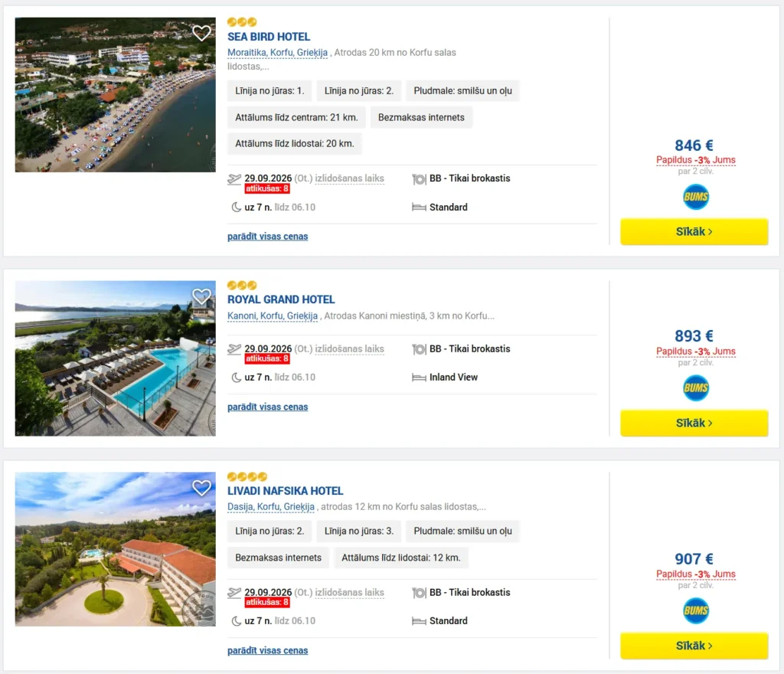
Task: Favorite Sea Bird Hotel with heart icon
Action: tap(201, 33)
